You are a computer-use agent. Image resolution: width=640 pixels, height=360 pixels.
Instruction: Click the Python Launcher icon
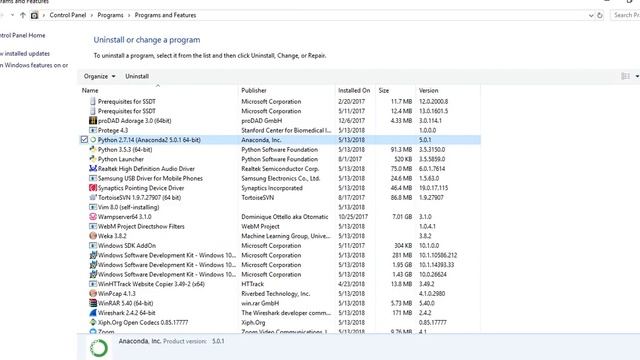point(93,159)
